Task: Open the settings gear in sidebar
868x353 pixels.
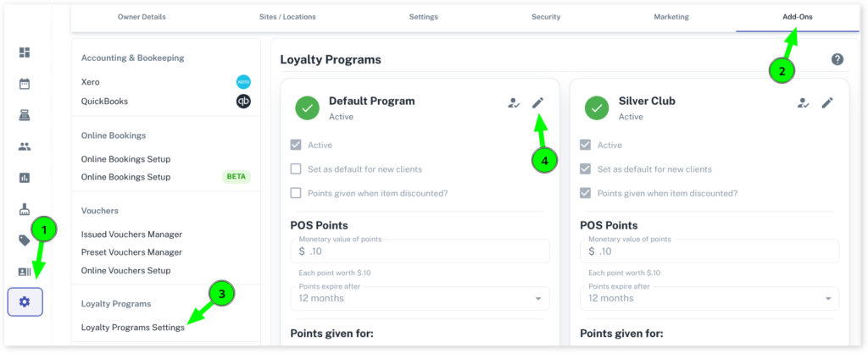Action: click(25, 302)
